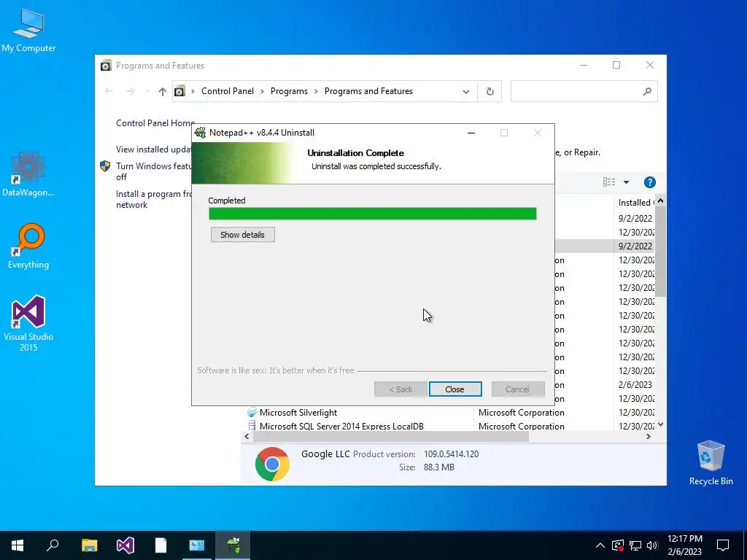The width and height of the screenshot is (747, 560).
Task: Open the clock showing 12:17 PM
Action: tap(684, 545)
